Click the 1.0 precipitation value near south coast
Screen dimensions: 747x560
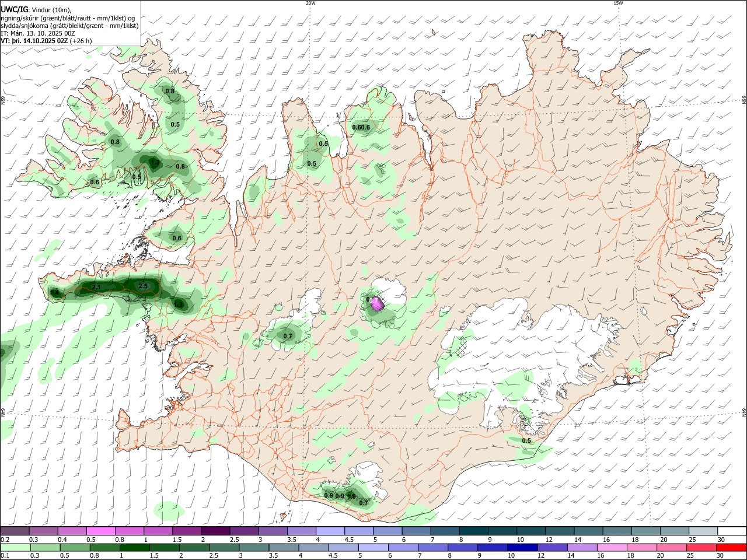(351, 496)
